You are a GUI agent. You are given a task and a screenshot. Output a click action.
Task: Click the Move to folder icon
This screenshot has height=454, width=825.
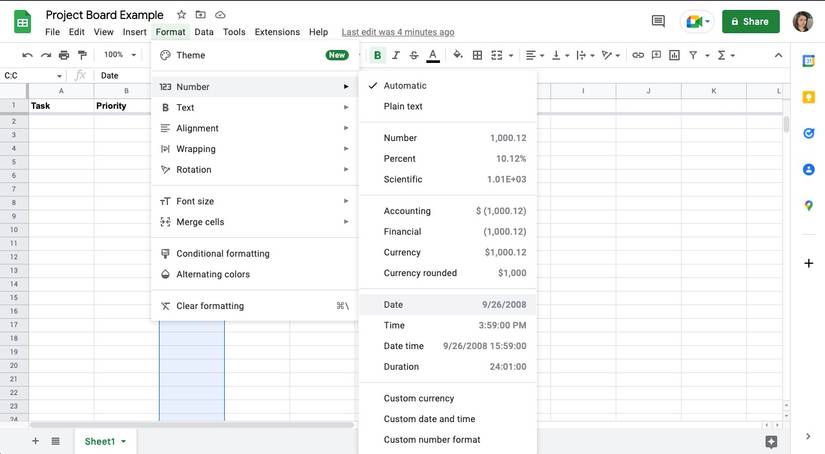[200, 15]
